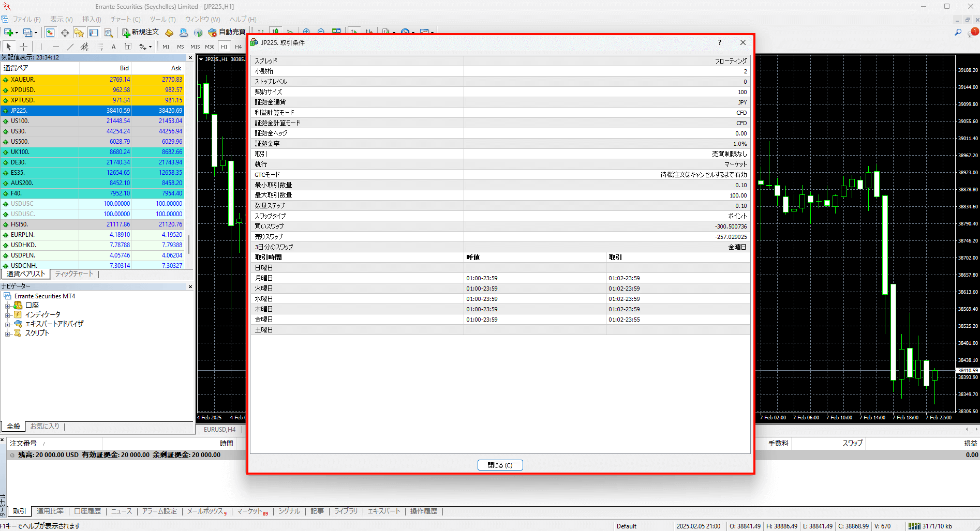
Task: Expand the 口座 accounts tree node
Action: point(8,306)
